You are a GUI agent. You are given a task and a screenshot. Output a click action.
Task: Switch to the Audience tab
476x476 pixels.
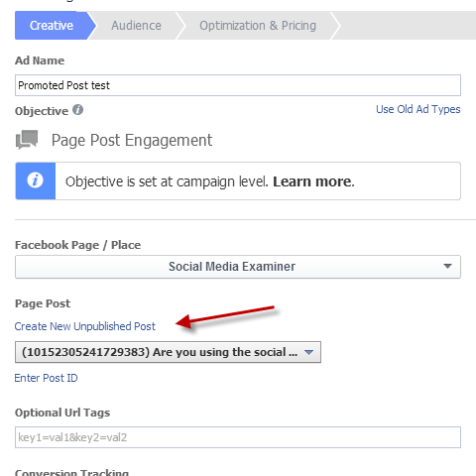click(x=136, y=26)
